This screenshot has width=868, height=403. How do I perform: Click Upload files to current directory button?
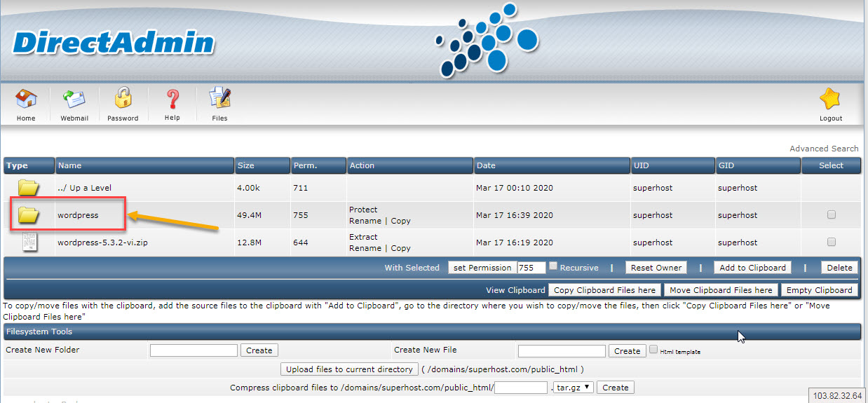(349, 369)
